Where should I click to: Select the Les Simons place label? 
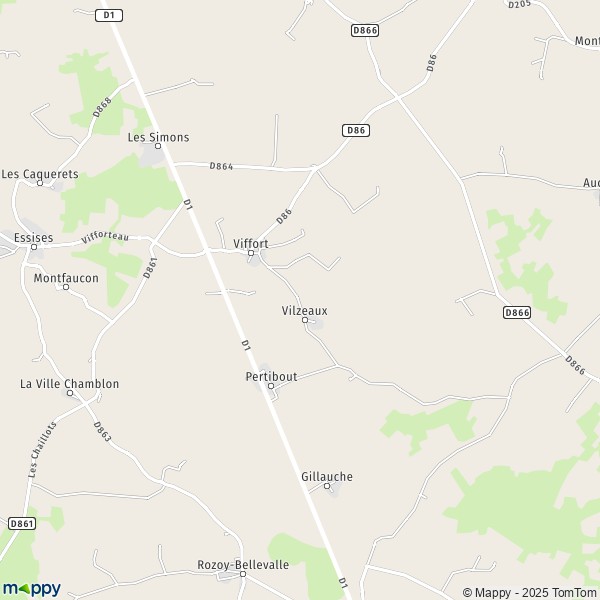click(158, 137)
